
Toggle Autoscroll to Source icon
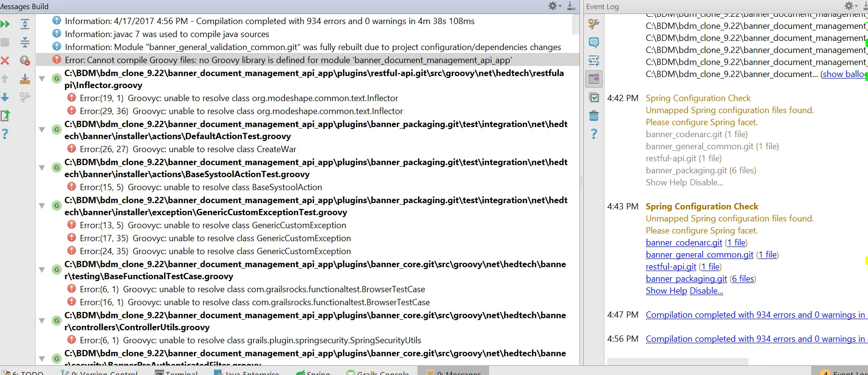pos(25,79)
